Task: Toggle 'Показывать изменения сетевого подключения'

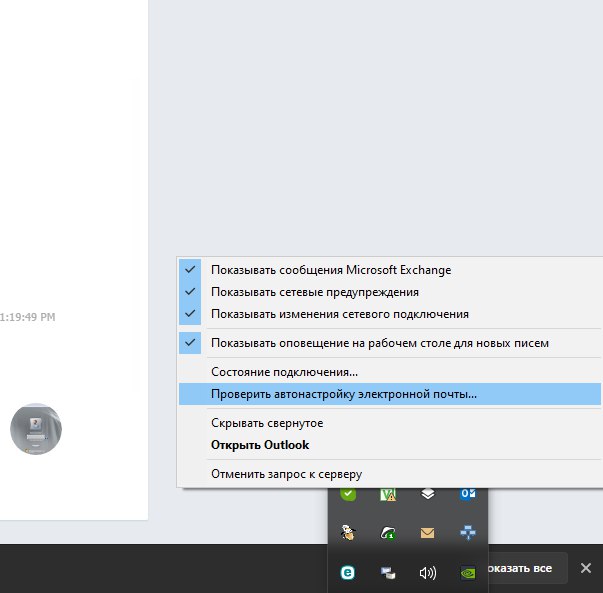Action: tap(390, 314)
